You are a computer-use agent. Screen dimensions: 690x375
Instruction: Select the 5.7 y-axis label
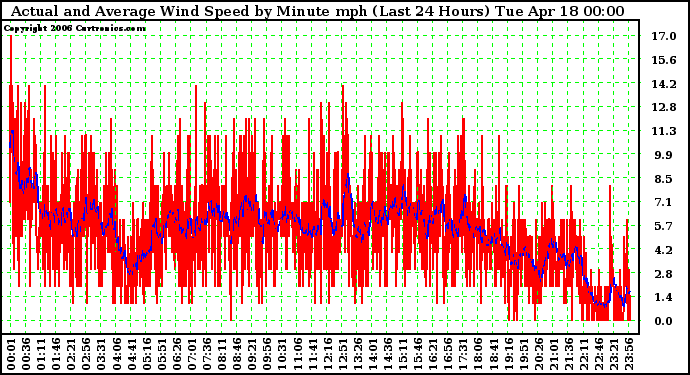pyautogui.click(x=664, y=226)
